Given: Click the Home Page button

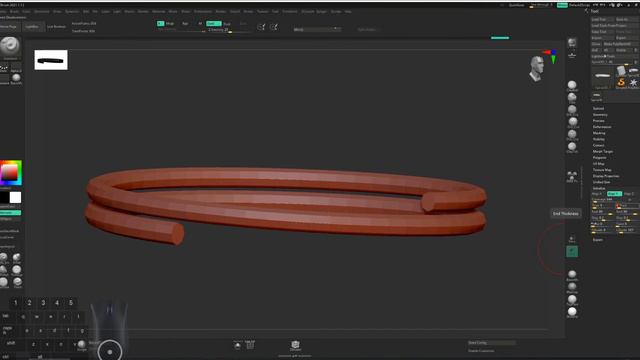Looking at the screenshot, I should pyautogui.click(x=9, y=27).
